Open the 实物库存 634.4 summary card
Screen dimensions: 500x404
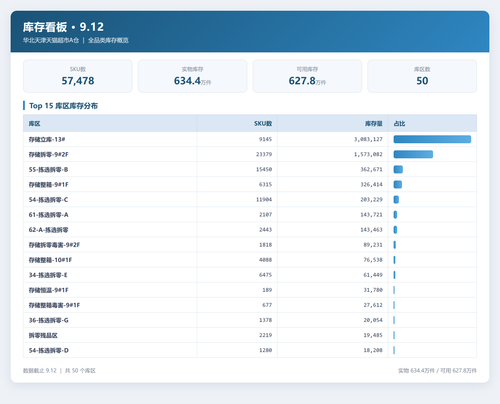click(193, 76)
